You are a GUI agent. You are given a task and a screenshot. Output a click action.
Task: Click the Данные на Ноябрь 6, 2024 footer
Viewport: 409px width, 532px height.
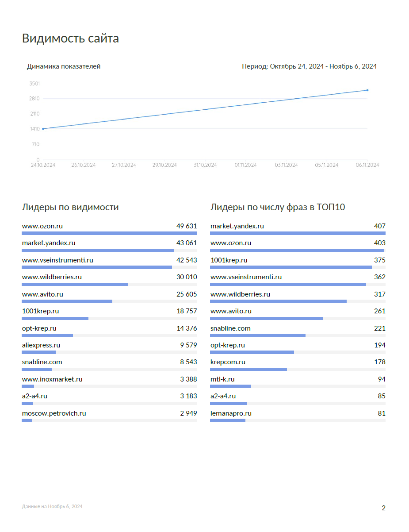[x=52, y=506]
